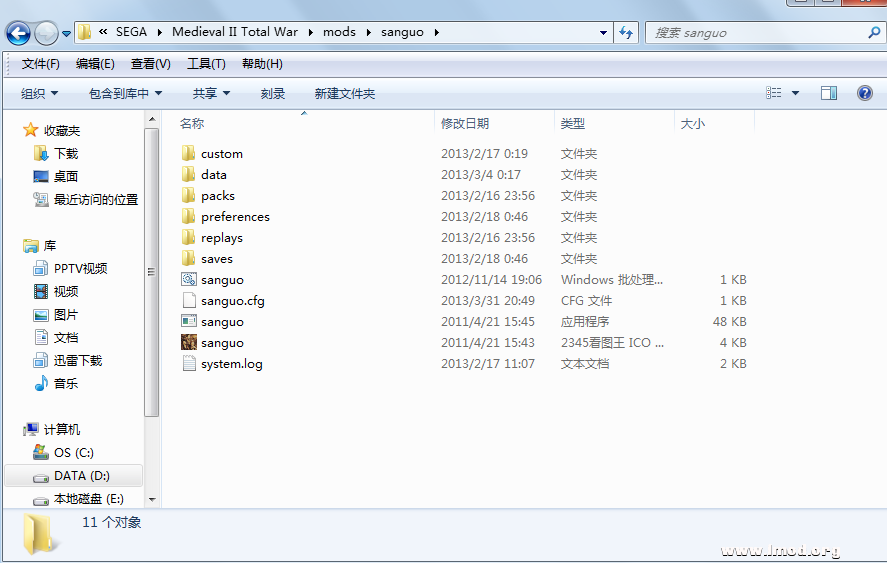Image resolution: width=887 pixels, height=563 pixels.
Task: Open OS (C:) drive
Action: click(74, 453)
